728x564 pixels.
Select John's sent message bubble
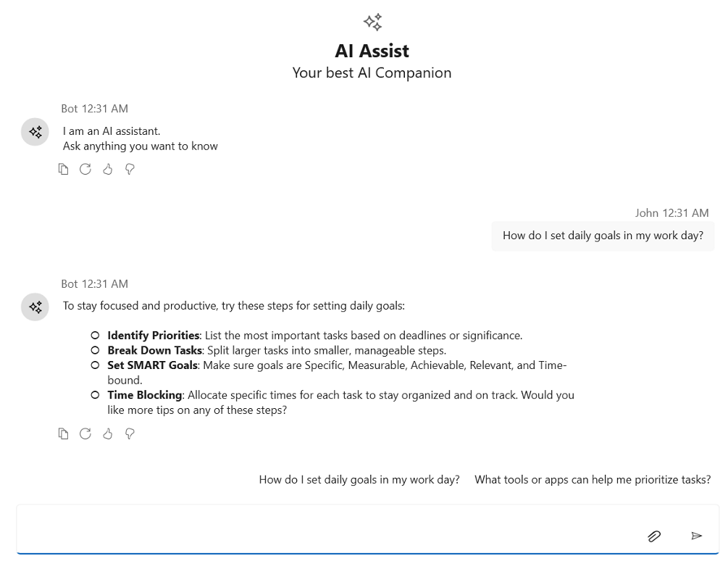click(603, 236)
